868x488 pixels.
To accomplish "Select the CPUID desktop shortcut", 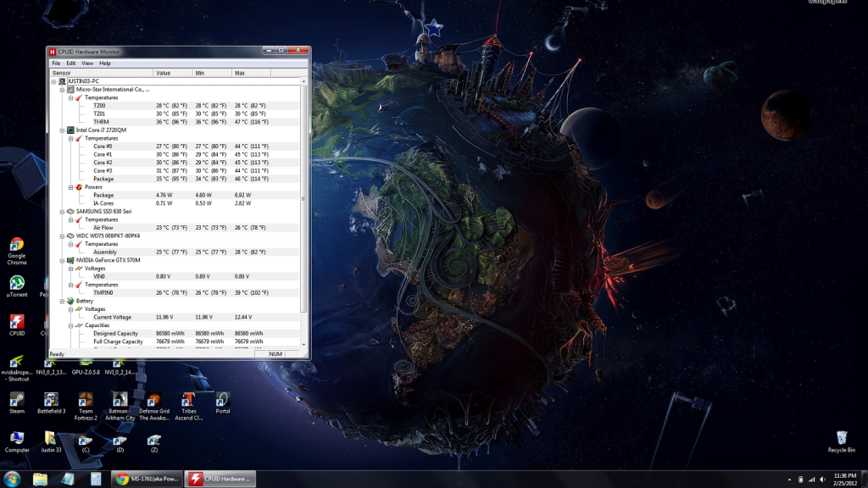I will pos(17,324).
